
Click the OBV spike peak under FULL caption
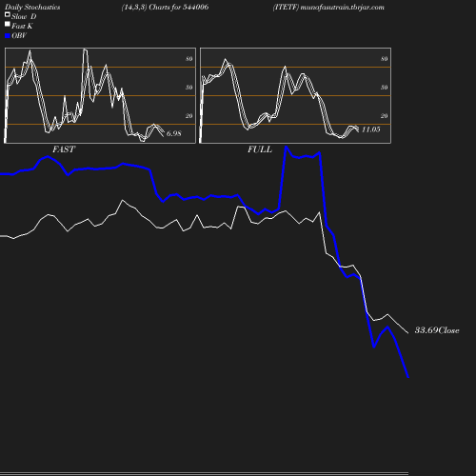(x=286, y=147)
